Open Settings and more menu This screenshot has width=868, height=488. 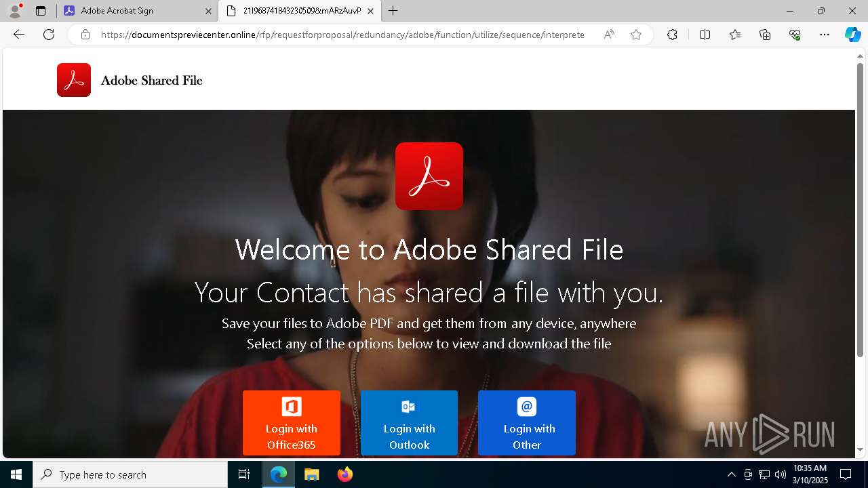[x=825, y=35]
